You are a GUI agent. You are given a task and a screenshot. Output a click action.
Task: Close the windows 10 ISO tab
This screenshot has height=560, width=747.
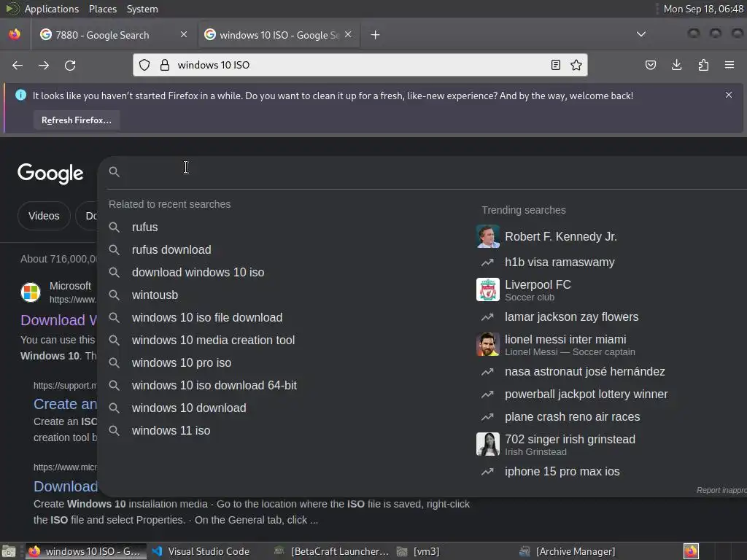[348, 34]
